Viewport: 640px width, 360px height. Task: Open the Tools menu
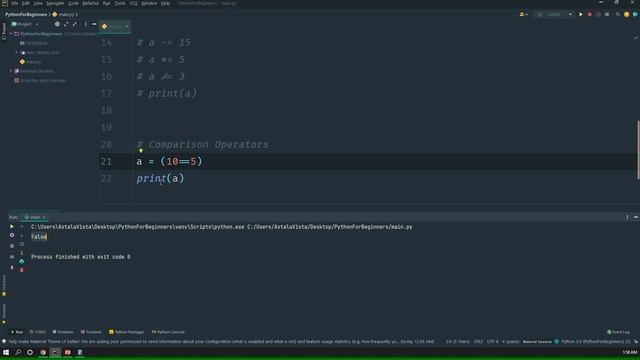coord(120,3)
